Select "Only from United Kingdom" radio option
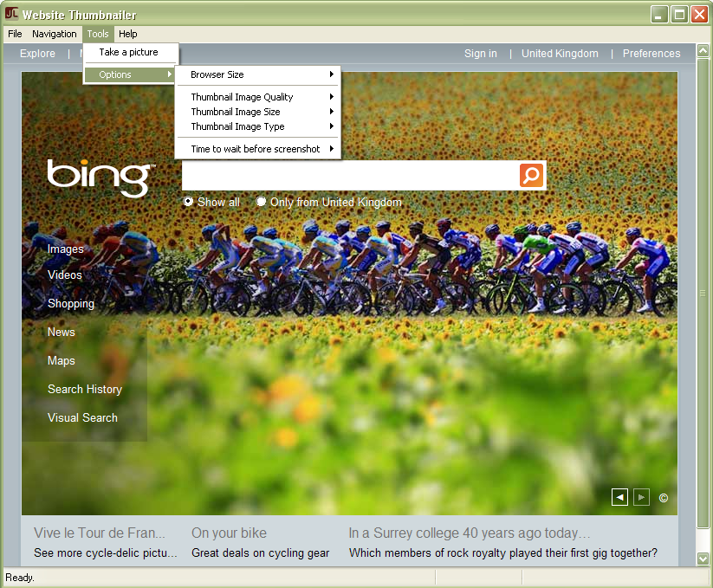 (x=262, y=202)
